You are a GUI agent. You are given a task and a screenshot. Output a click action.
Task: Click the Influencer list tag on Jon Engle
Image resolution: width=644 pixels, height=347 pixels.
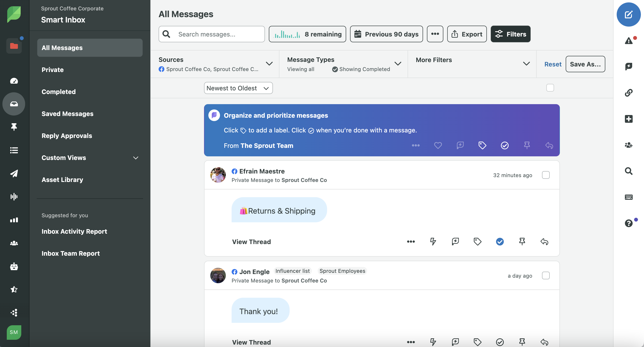(x=292, y=271)
